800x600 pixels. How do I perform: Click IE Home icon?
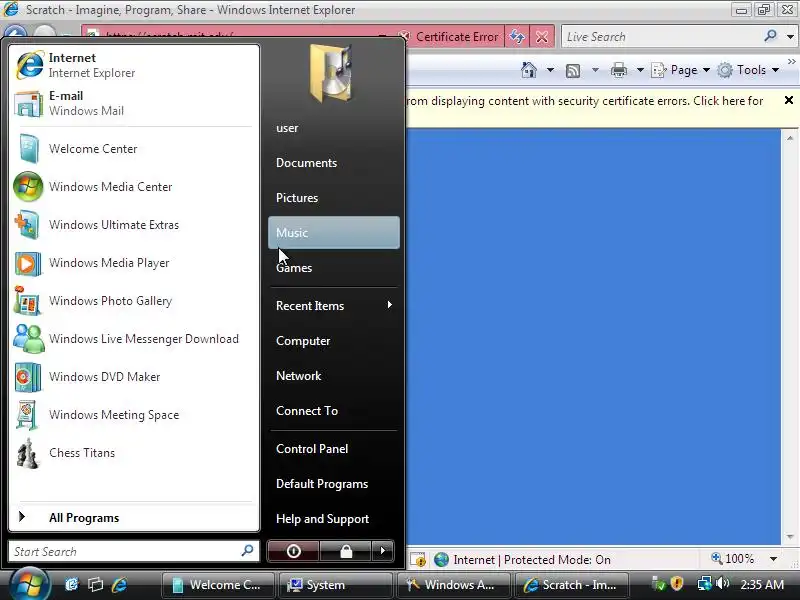pyautogui.click(x=529, y=70)
